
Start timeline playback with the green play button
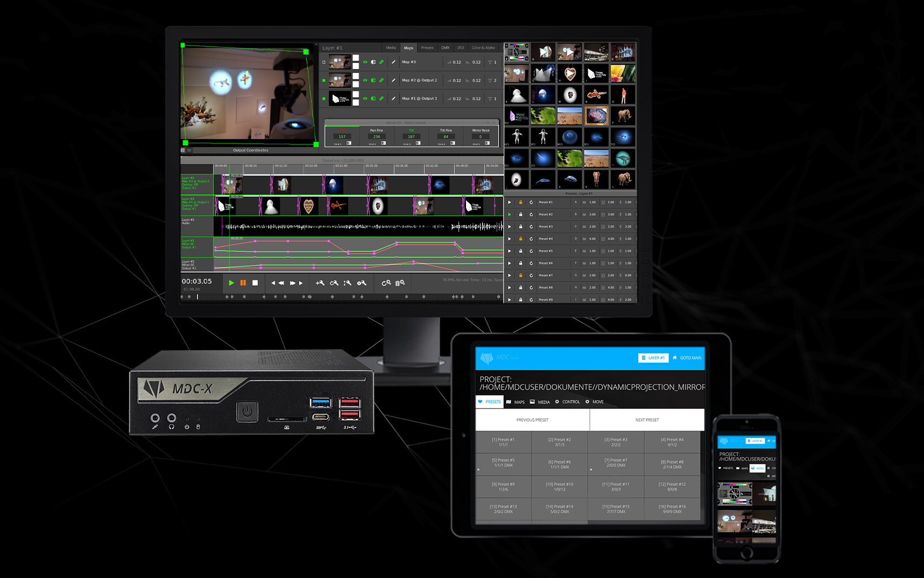click(x=231, y=283)
